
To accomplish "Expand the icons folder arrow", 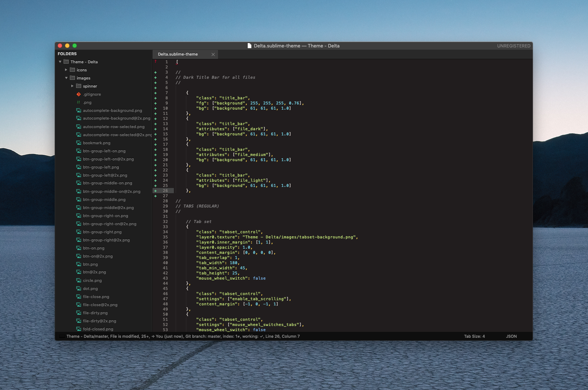I will [66, 70].
